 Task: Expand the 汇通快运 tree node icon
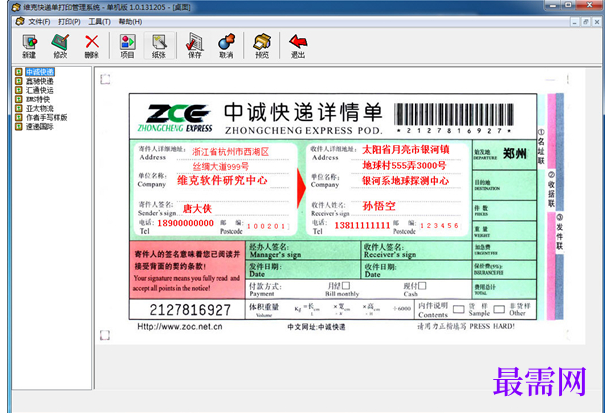pos(19,90)
